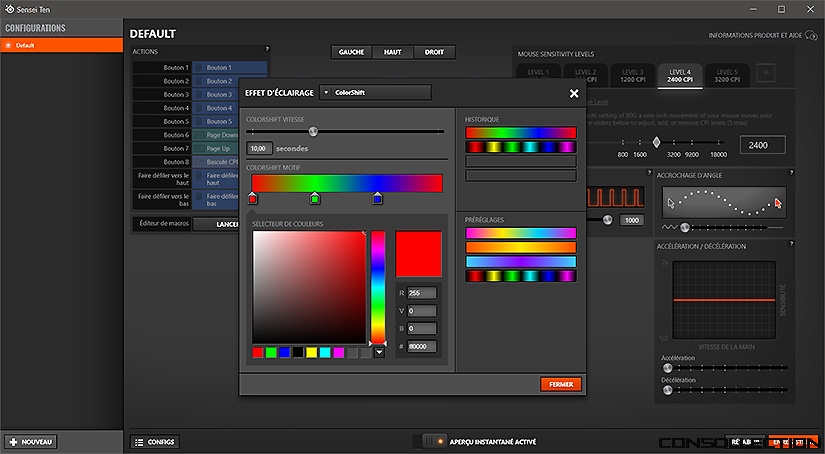Viewport: 825px width, 454px height.
Task: Click the hex color code field
Action: point(421,346)
